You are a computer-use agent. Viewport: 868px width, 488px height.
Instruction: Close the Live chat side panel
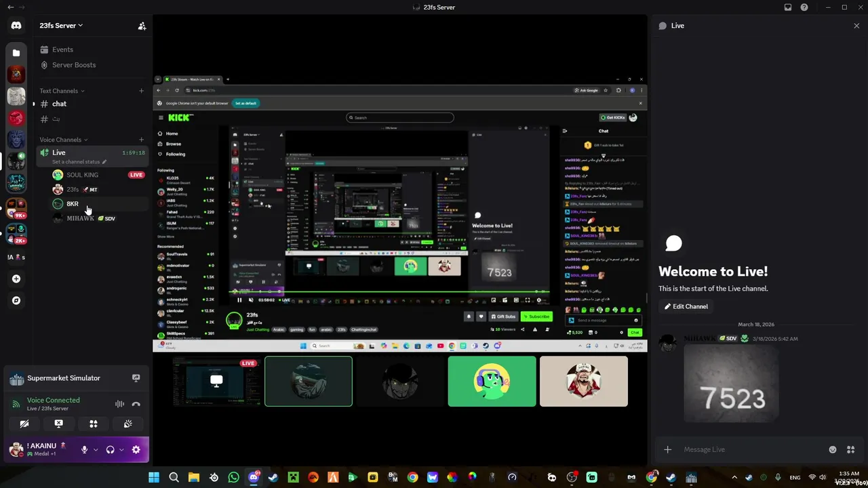tap(856, 26)
